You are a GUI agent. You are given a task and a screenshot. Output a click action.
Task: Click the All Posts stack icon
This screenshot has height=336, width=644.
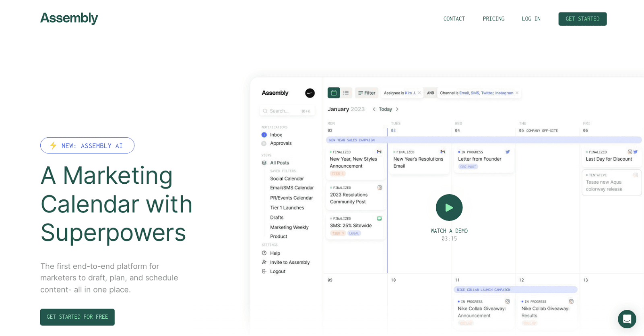[264, 163]
